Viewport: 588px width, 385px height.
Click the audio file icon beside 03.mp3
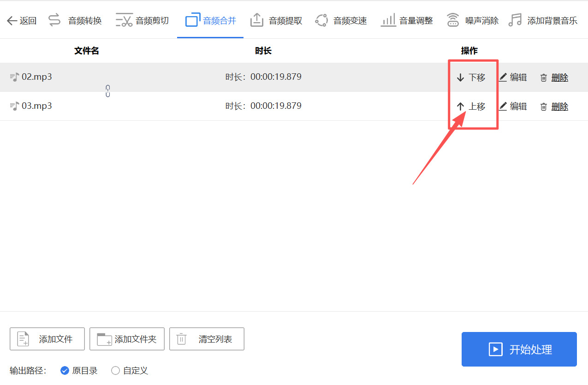pos(14,106)
